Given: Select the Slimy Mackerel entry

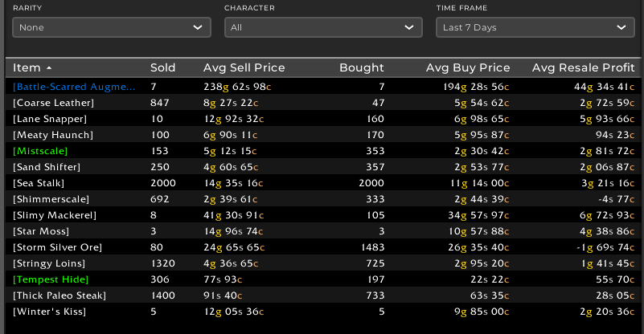Looking at the screenshot, I should (x=55, y=215).
